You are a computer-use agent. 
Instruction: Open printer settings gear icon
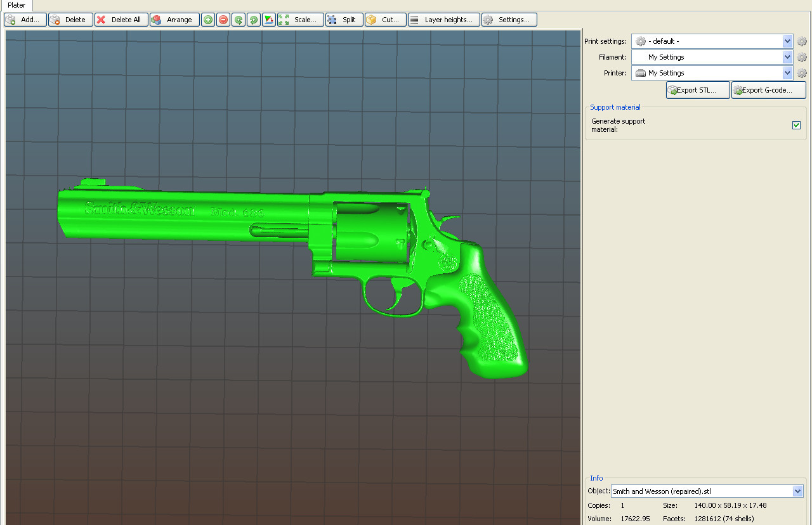point(802,73)
